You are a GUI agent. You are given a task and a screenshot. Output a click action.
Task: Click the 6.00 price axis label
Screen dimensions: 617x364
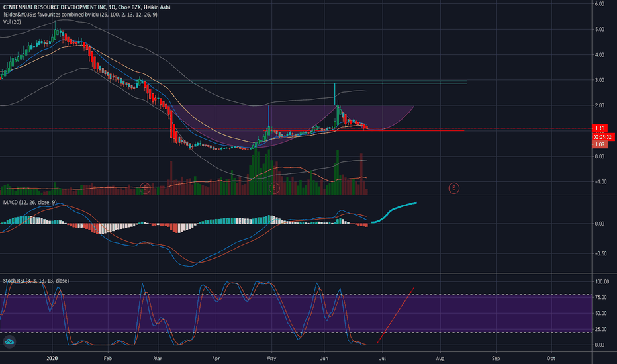click(599, 4)
